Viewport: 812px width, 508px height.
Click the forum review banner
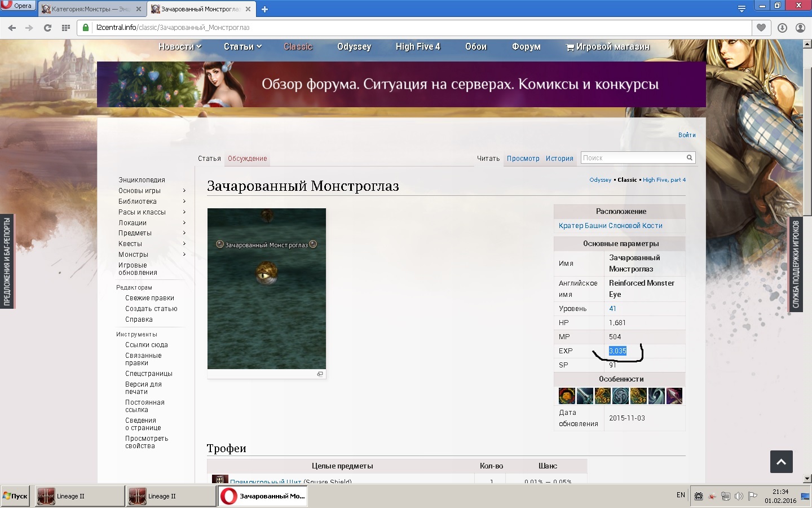(x=401, y=85)
